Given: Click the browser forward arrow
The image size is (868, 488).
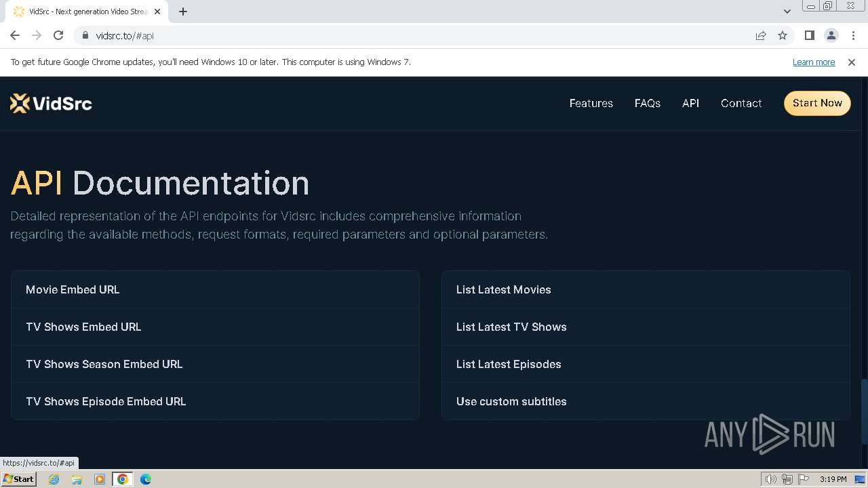Looking at the screenshot, I should (x=37, y=35).
